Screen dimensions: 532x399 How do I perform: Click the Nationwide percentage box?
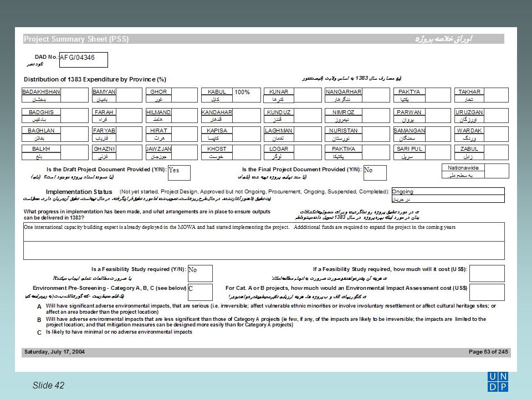(x=497, y=171)
